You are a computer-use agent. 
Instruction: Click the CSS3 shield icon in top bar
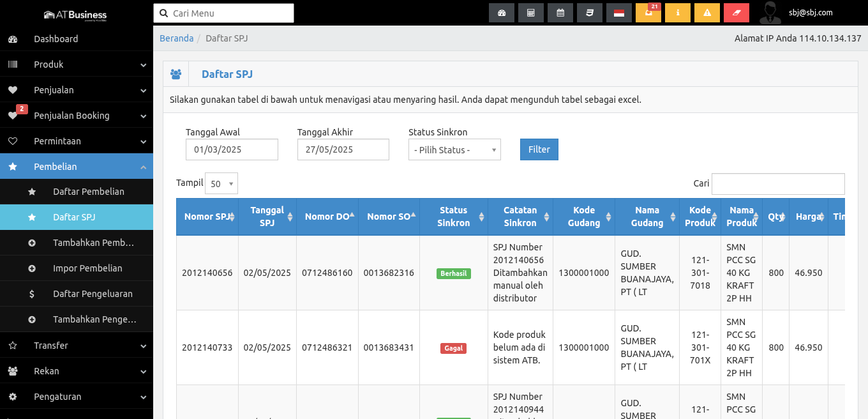click(x=590, y=13)
